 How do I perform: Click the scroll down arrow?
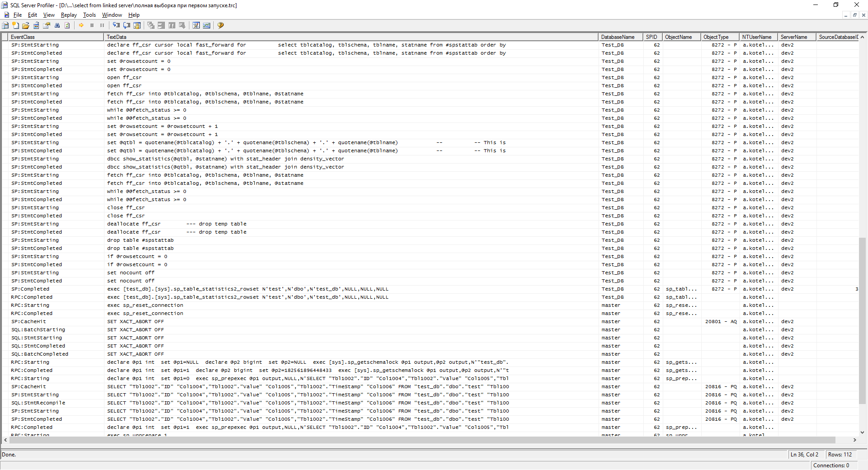click(863, 432)
